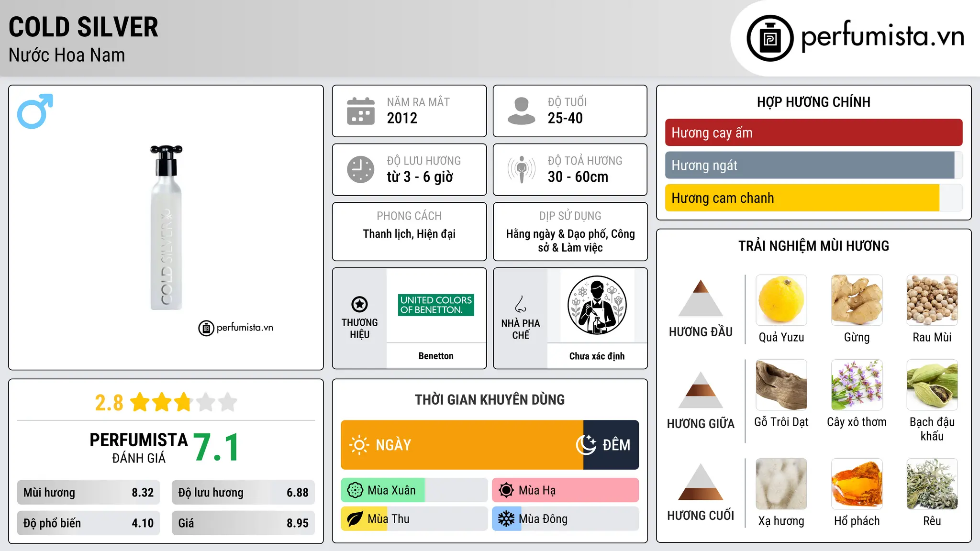Select the Hổ phách amber image

857,484
